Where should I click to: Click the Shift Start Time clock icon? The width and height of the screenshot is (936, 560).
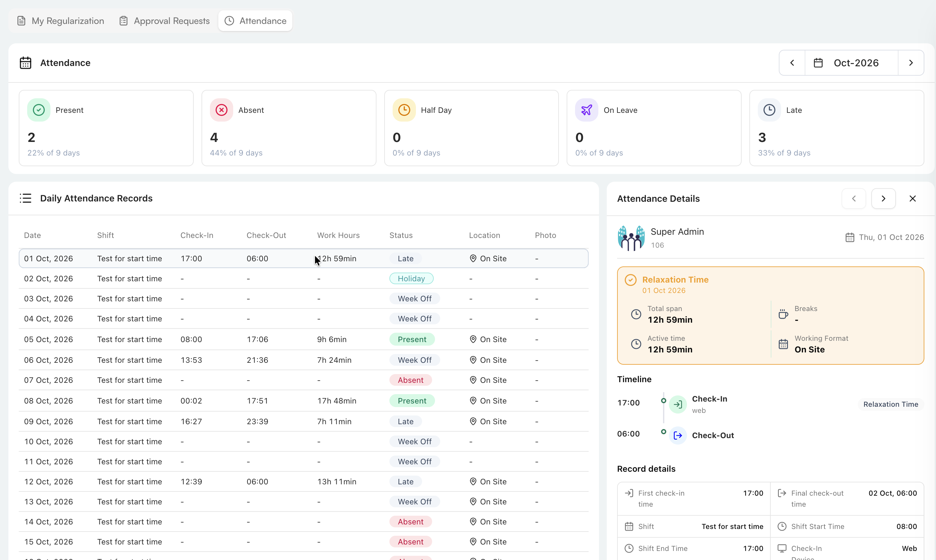tap(782, 526)
